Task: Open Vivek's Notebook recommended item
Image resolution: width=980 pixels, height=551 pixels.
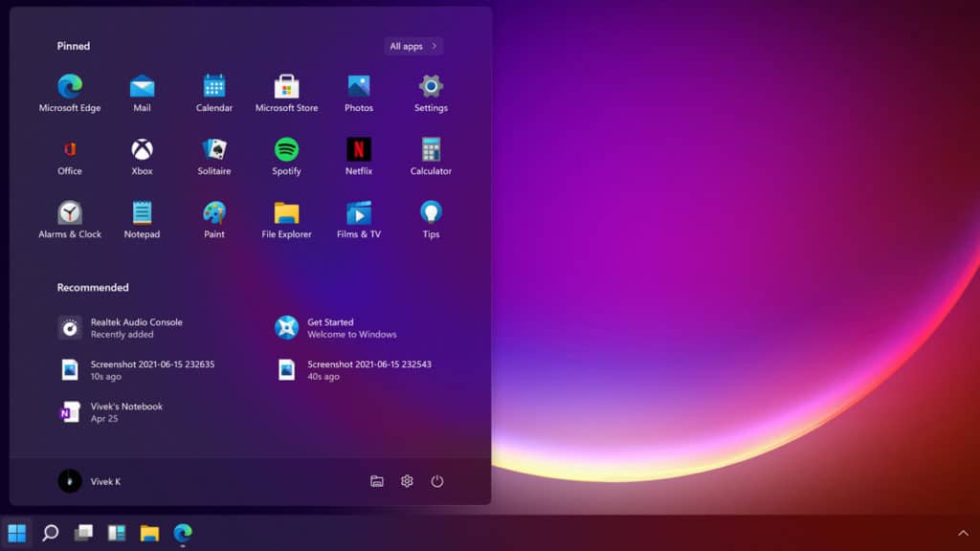Action: [x=126, y=412]
